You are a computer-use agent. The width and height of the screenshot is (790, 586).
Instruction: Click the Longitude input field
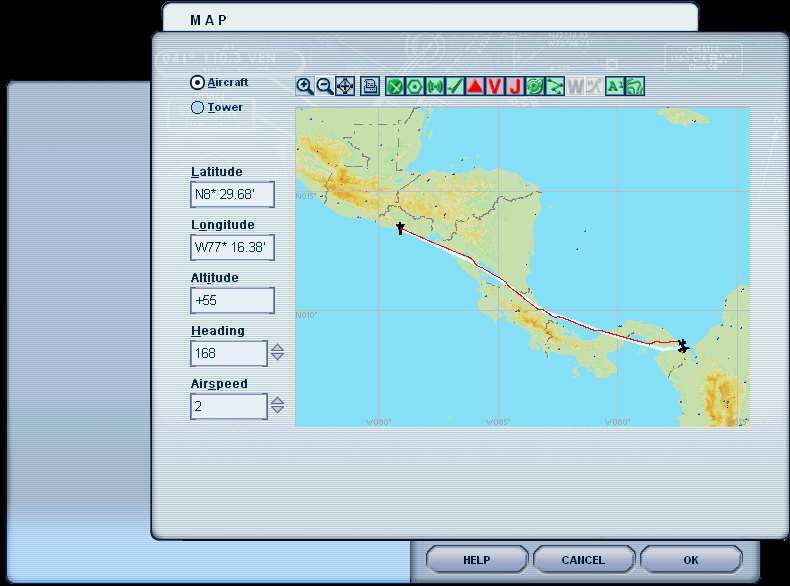[232, 247]
